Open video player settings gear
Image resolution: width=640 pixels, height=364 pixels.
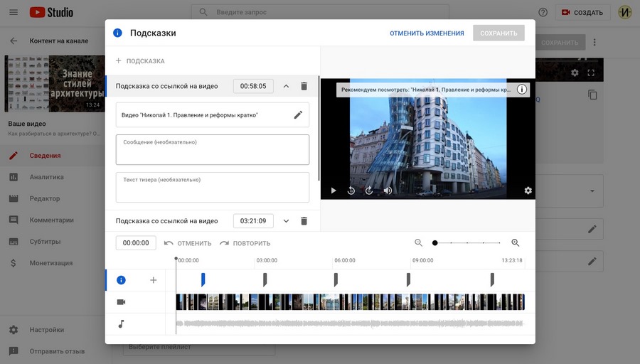tap(528, 191)
